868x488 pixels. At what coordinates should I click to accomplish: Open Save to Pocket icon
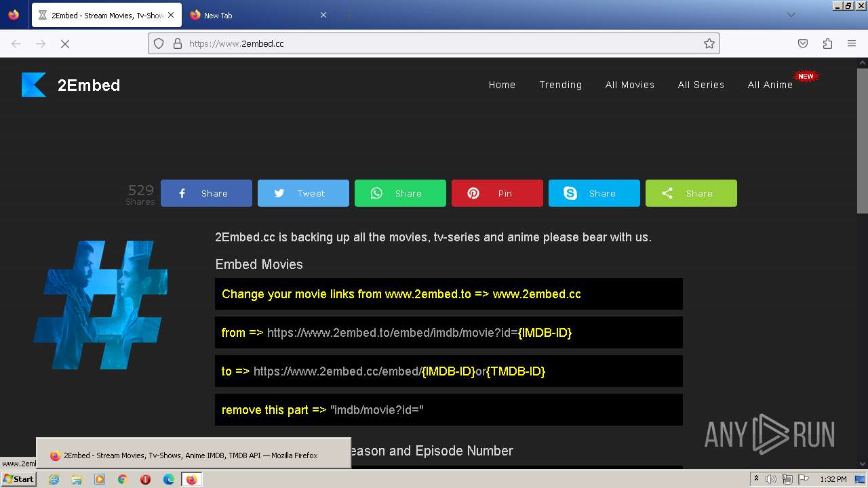coord(803,43)
